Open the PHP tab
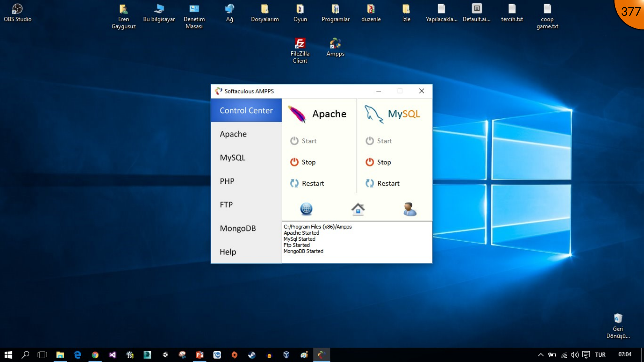 (x=246, y=181)
